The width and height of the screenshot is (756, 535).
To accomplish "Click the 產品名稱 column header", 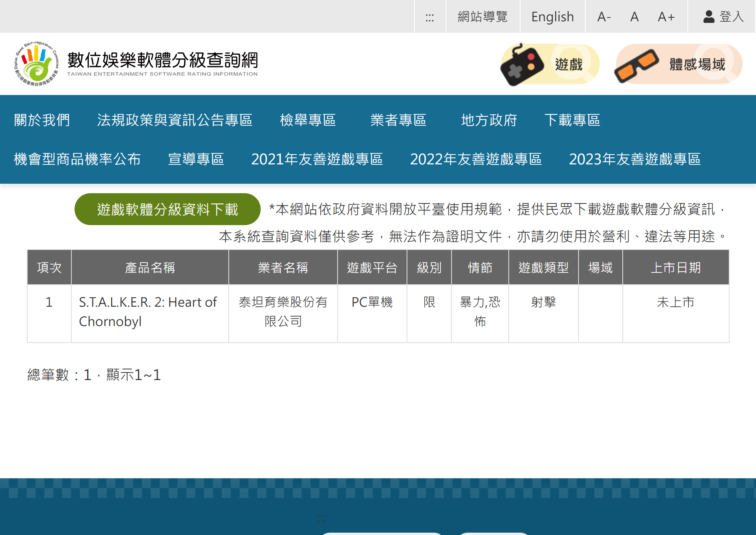I will tap(150, 267).
